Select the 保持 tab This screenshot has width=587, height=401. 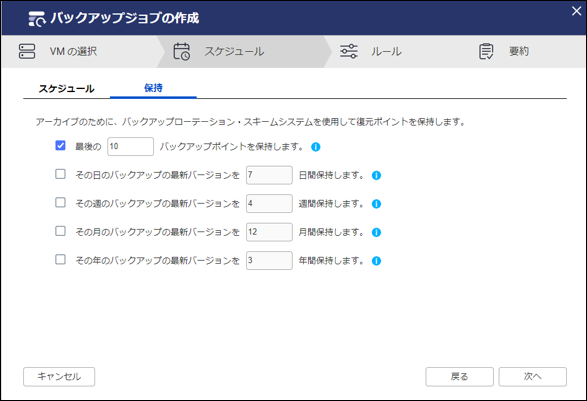pyautogui.click(x=153, y=88)
